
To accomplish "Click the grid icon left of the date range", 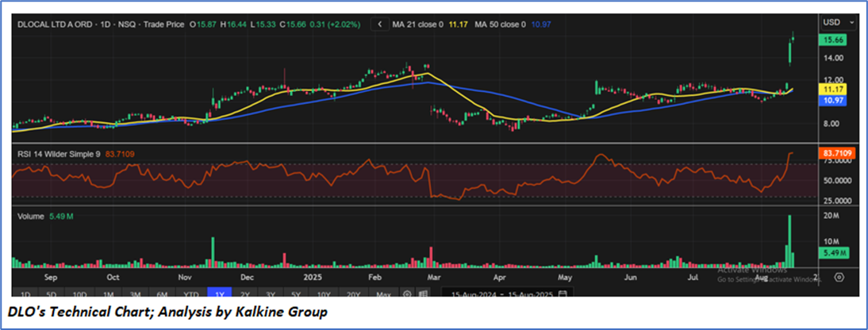I will (x=424, y=294).
